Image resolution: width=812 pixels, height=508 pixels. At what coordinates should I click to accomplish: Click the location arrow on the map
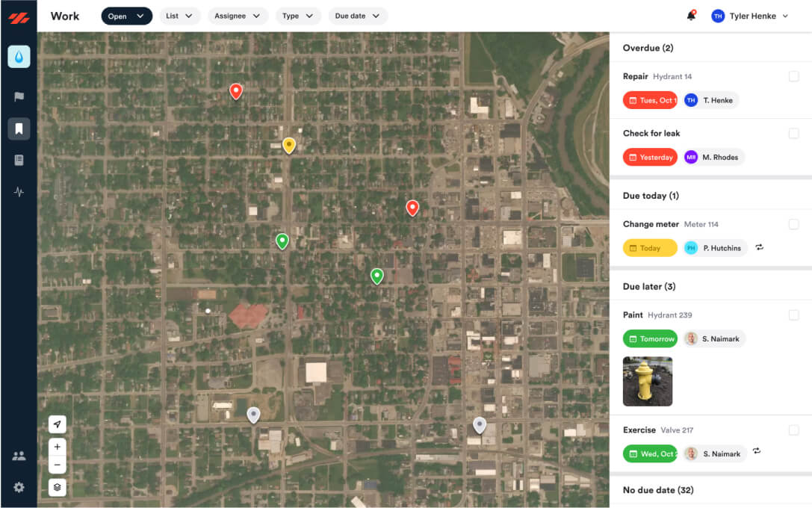coord(58,424)
